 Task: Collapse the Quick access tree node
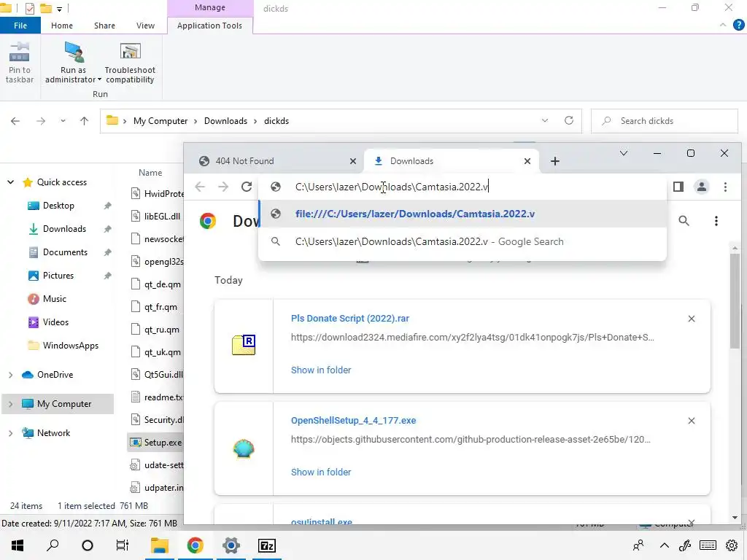10,182
